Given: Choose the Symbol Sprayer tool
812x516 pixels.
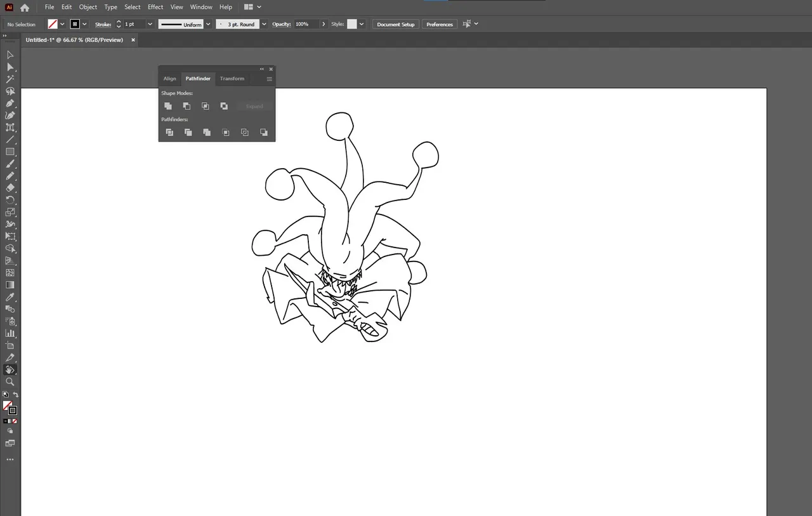Looking at the screenshot, I should [x=10, y=321].
